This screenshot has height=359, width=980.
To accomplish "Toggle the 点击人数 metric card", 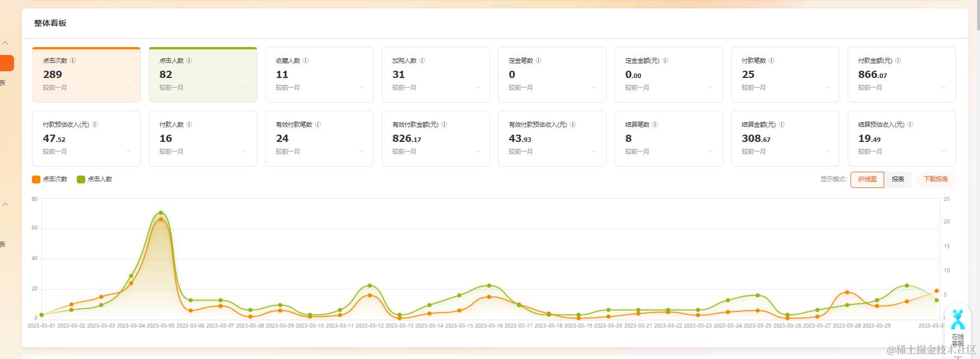I will [203, 75].
